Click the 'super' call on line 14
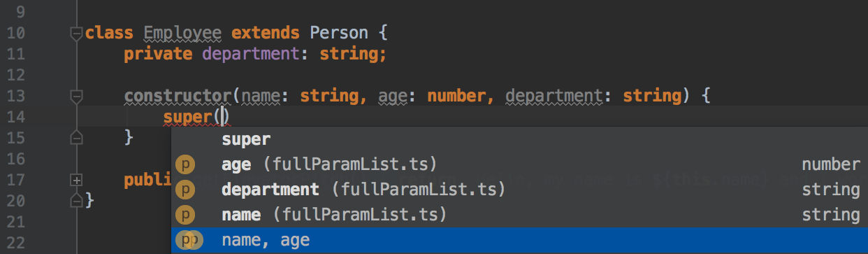Screen dimensions: 868x254 pos(188,117)
